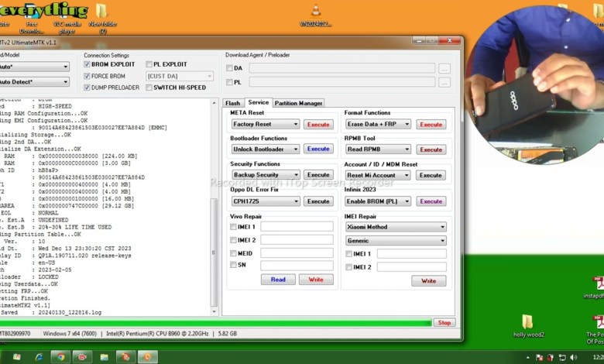Click the log panel scroll-up arrow

214,103
